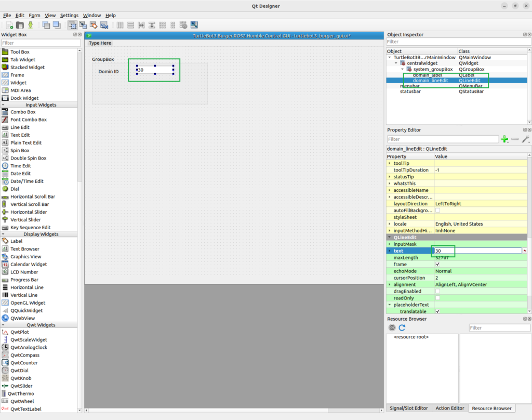Select statusbar in Object Inspector
Screen dimensions: 532x420
point(410,91)
